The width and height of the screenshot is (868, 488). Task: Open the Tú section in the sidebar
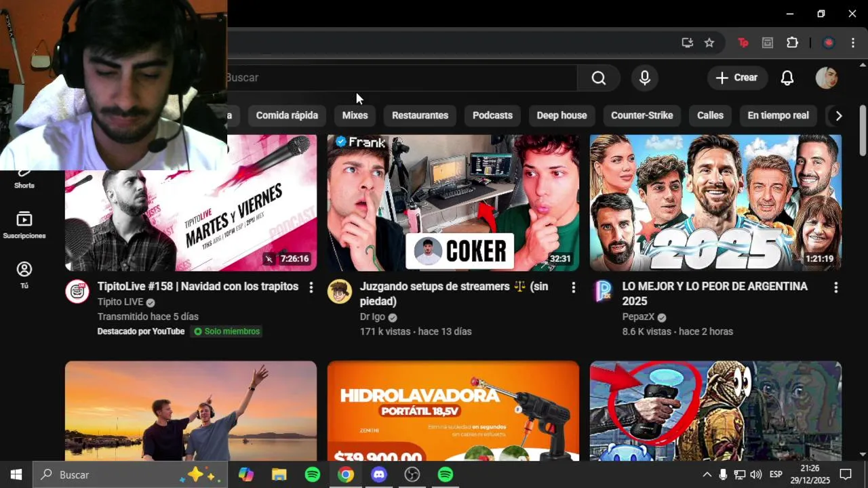(x=24, y=275)
